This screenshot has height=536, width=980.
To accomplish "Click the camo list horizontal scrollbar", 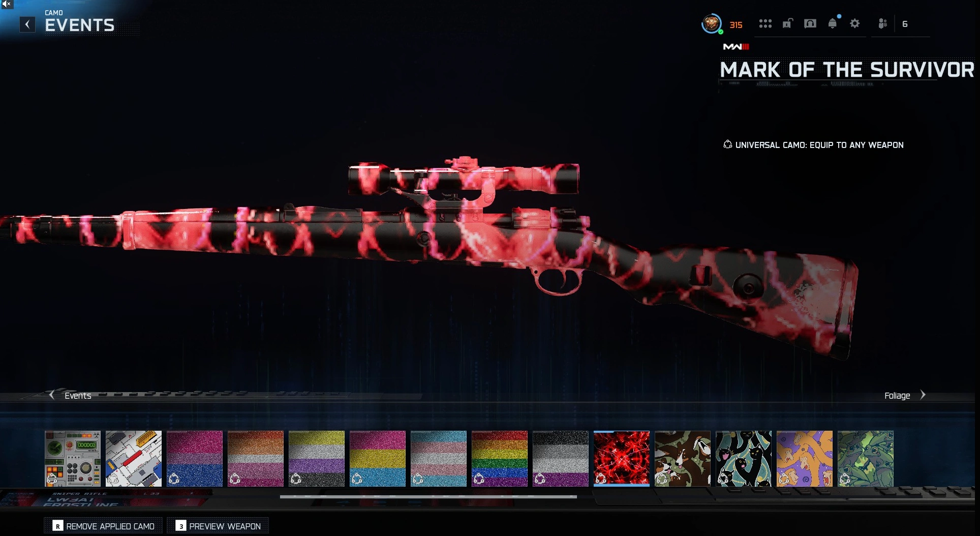I will (x=428, y=496).
